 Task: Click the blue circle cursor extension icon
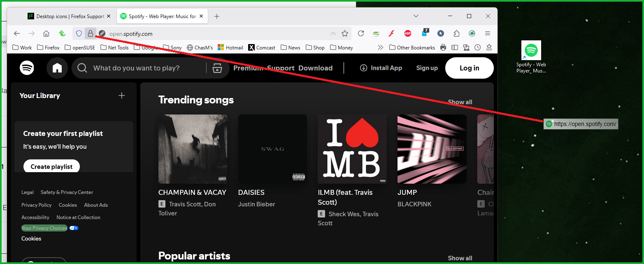coord(441,34)
